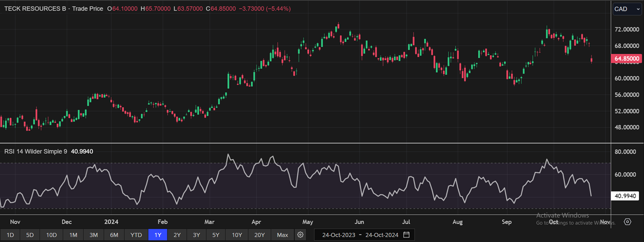
Task: Select the 5Y time range
Action: (216, 235)
